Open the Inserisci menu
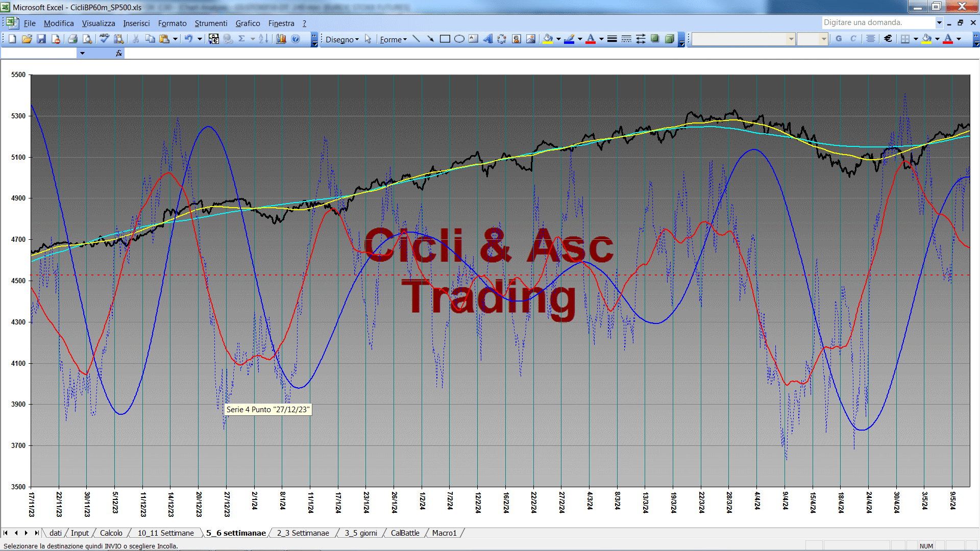Screen dimensions: 980x551 coord(136,23)
